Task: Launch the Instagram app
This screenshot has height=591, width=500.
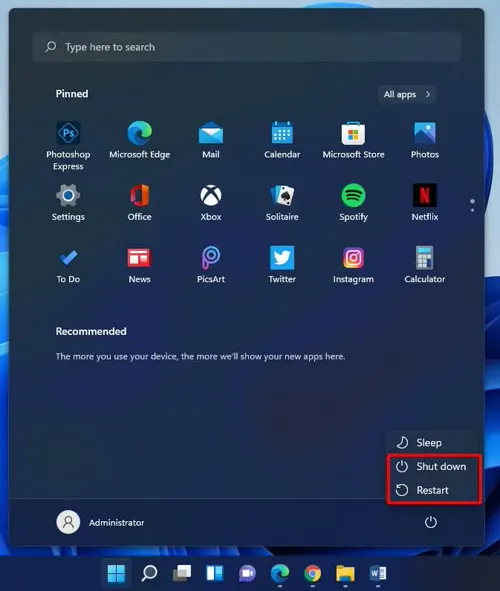Action: click(x=353, y=265)
